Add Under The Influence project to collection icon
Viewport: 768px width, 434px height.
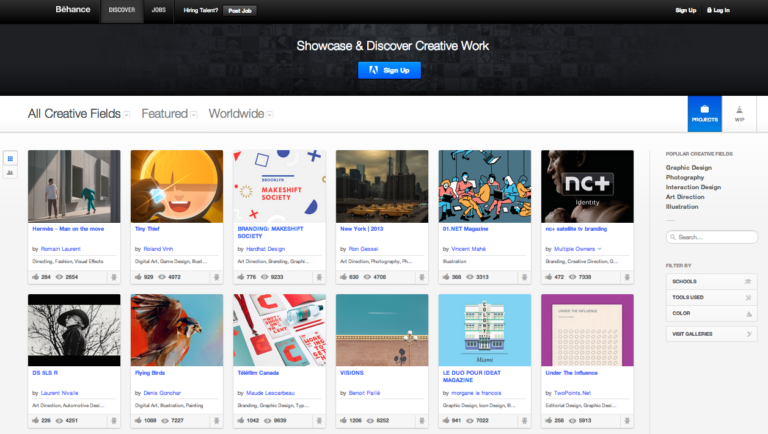627,421
